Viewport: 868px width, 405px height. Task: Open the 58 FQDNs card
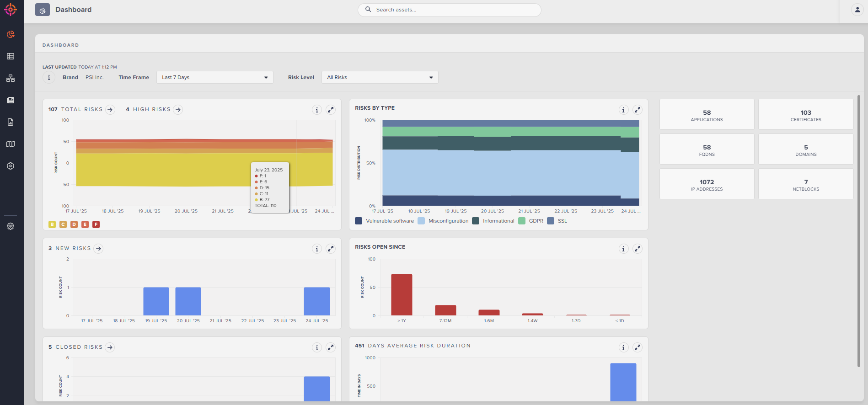click(707, 149)
